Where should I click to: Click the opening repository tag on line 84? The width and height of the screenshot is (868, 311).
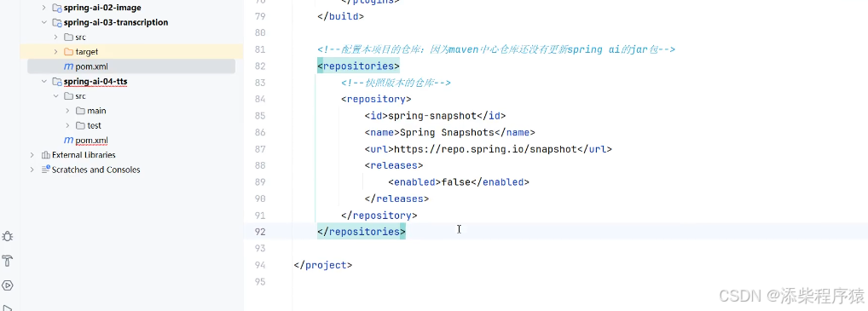click(376, 99)
